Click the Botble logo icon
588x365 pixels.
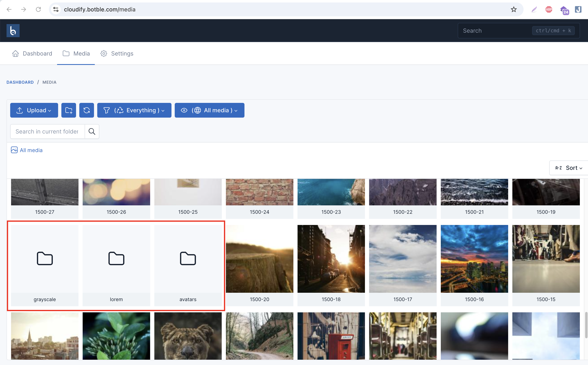13,31
